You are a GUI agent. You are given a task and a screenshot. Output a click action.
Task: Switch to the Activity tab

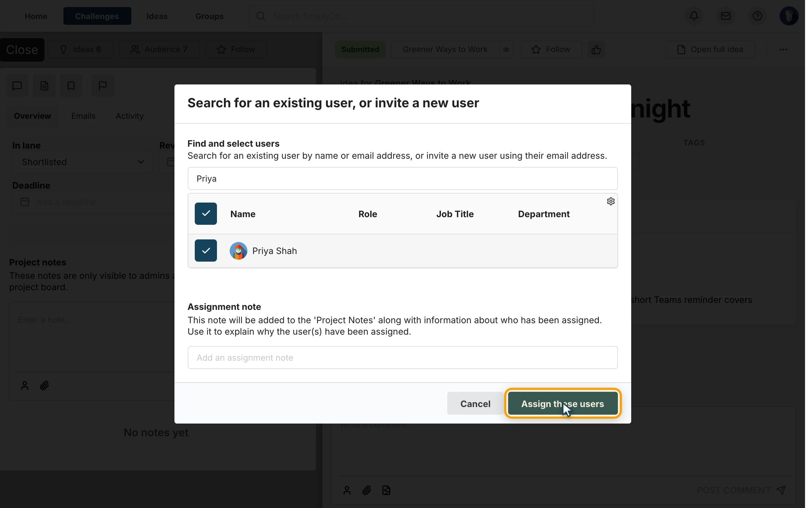coord(129,116)
